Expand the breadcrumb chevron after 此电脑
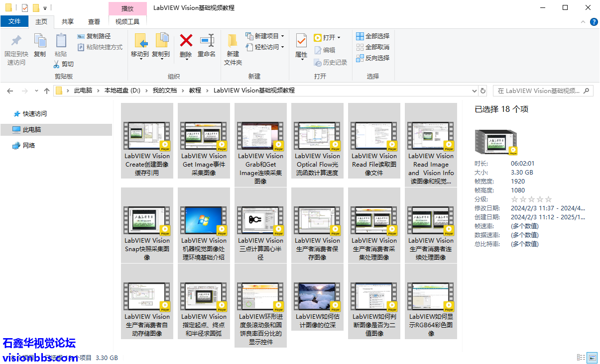Screen dimensions: 600x364 [99, 91]
